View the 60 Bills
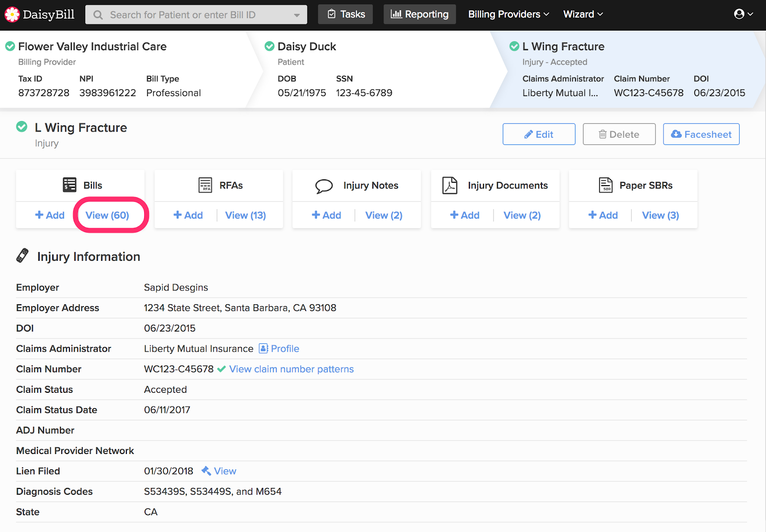The image size is (766, 532). [x=107, y=215]
